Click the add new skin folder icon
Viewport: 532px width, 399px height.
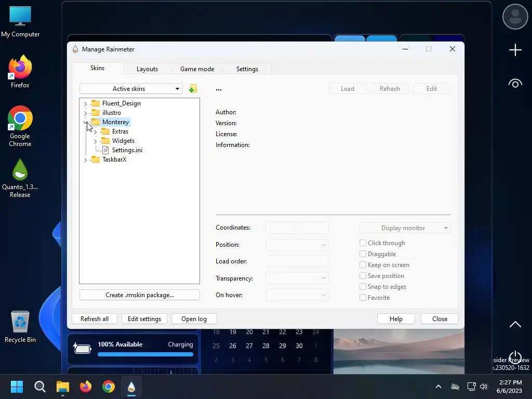coord(193,89)
